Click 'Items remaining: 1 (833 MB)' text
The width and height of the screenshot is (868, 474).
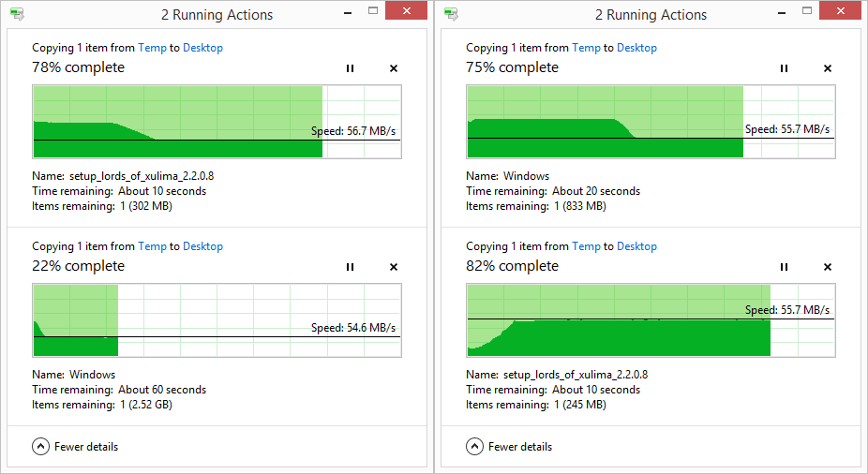536,206
